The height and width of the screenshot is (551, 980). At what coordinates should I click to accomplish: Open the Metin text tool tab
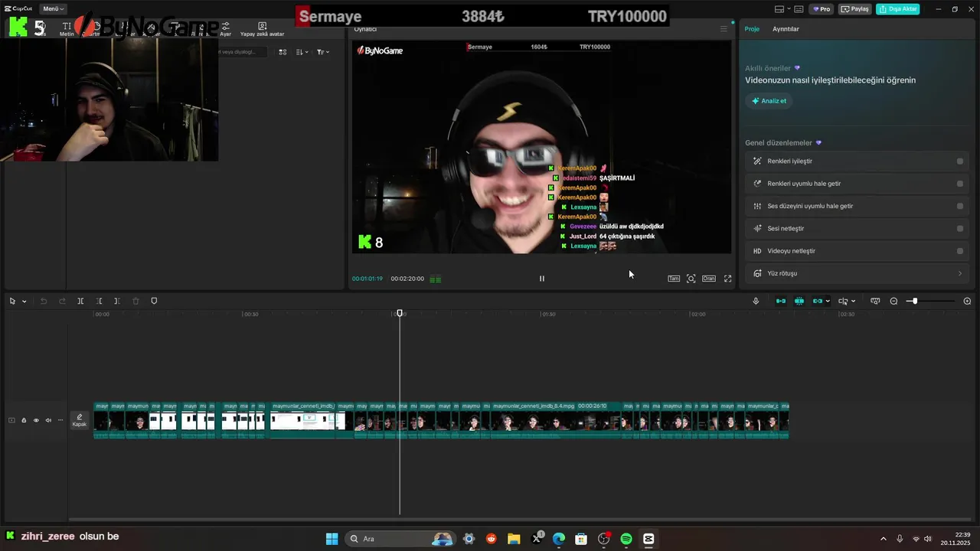(x=67, y=29)
